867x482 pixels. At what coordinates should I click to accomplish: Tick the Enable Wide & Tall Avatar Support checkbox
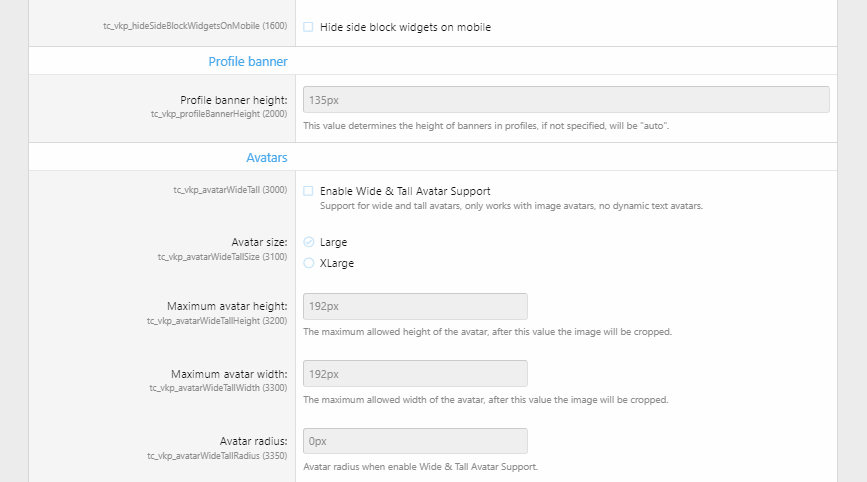click(309, 191)
